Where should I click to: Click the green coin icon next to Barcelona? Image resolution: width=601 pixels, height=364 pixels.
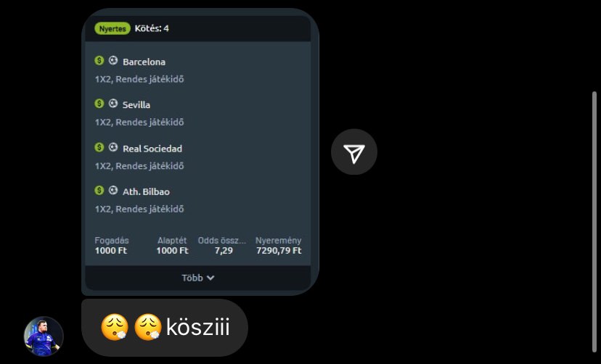(x=99, y=61)
